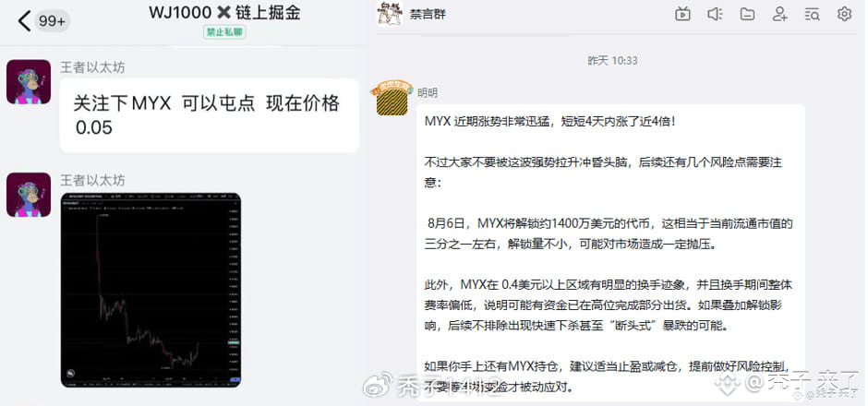Go back using the left chevron arrow

pyautogui.click(x=24, y=21)
